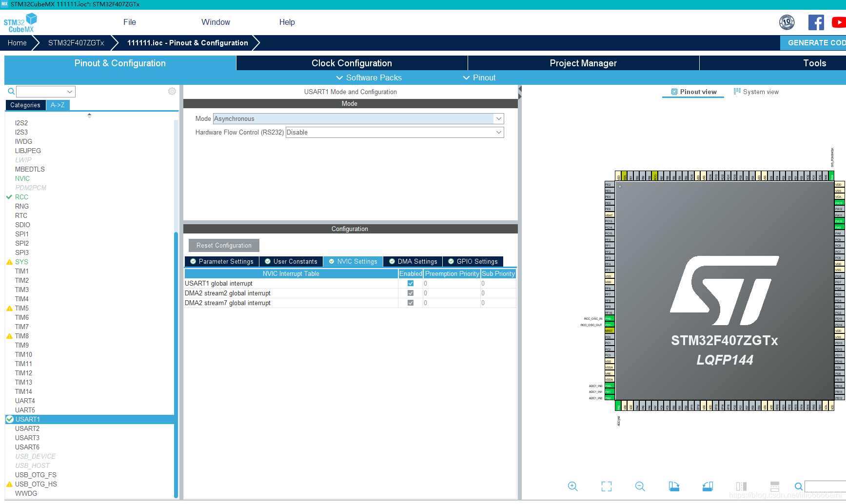The height and width of the screenshot is (504, 846).
Task: Open the DMA Settings tab
Action: [x=413, y=261]
